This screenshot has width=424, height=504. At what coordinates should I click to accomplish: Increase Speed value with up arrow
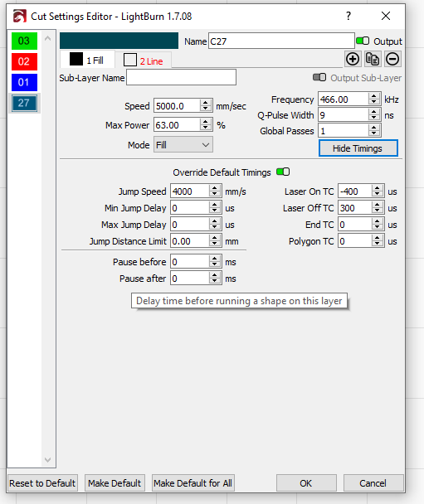click(205, 103)
